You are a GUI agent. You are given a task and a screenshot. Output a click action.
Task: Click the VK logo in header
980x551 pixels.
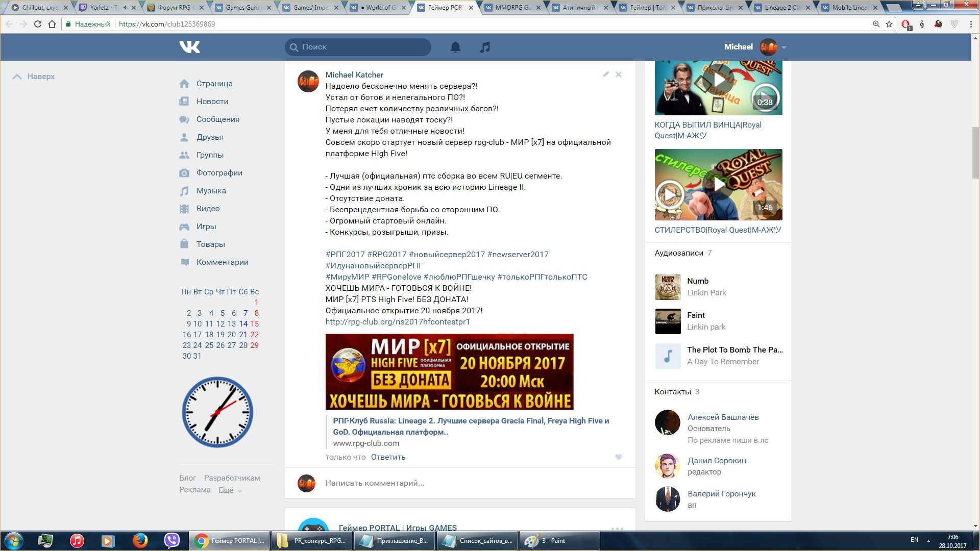[189, 47]
